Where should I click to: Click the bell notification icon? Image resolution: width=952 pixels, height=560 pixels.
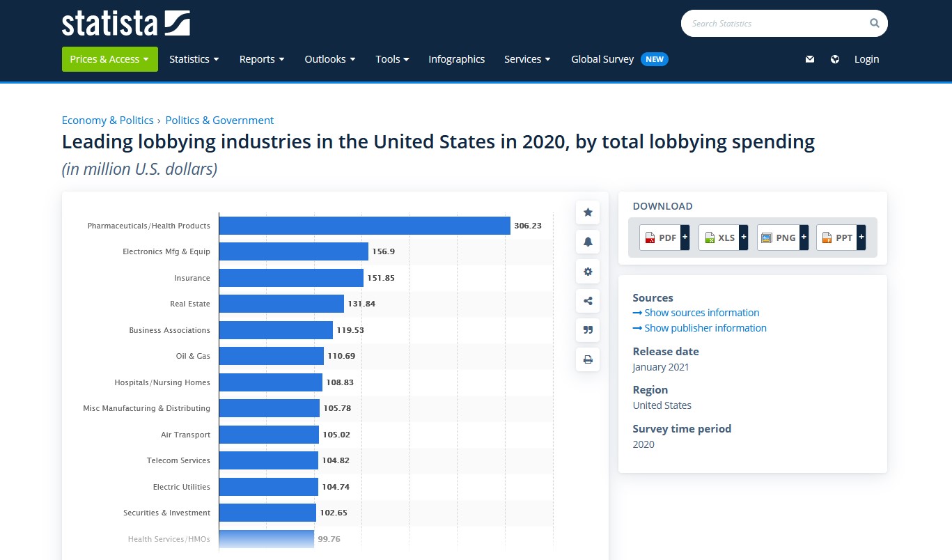tap(588, 242)
